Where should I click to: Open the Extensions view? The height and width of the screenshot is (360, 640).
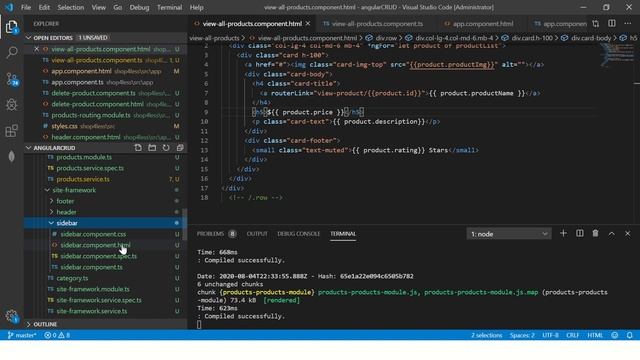tap(12, 131)
